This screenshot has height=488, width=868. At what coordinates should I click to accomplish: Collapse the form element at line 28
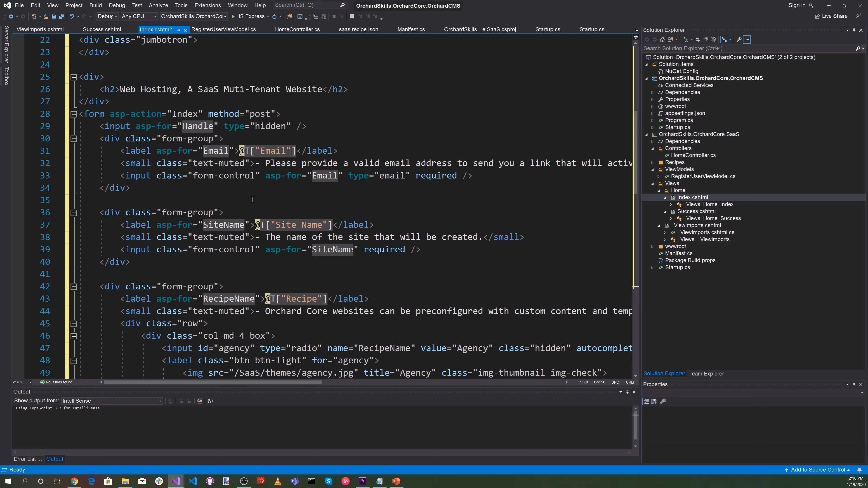(74, 114)
